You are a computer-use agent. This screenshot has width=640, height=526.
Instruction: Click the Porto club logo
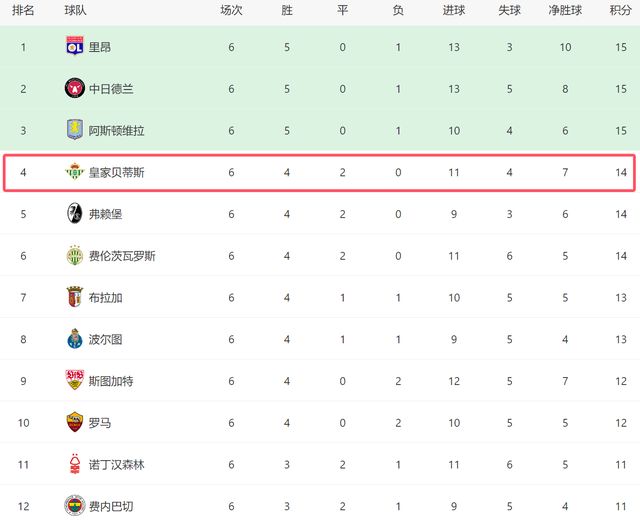pyautogui.click(x=74, y=339)
